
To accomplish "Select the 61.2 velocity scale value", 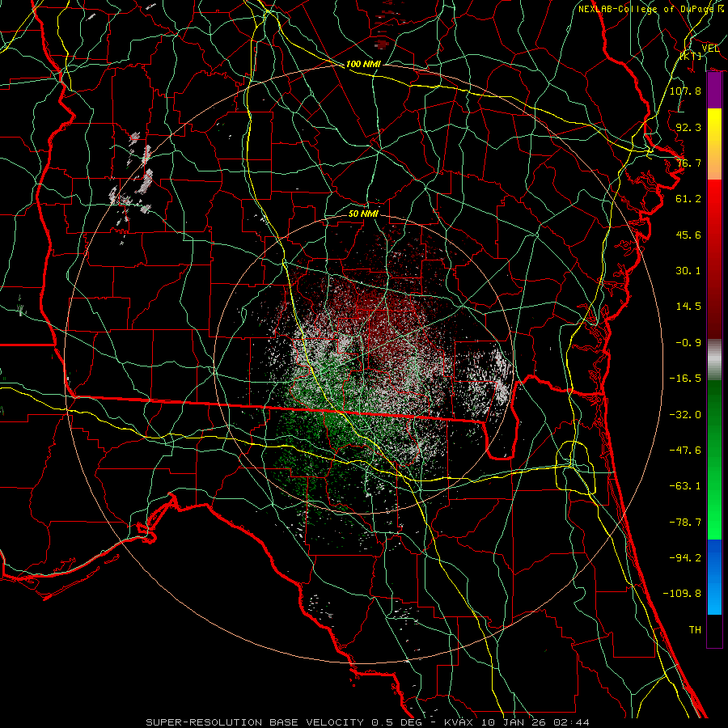I will 688,199.
